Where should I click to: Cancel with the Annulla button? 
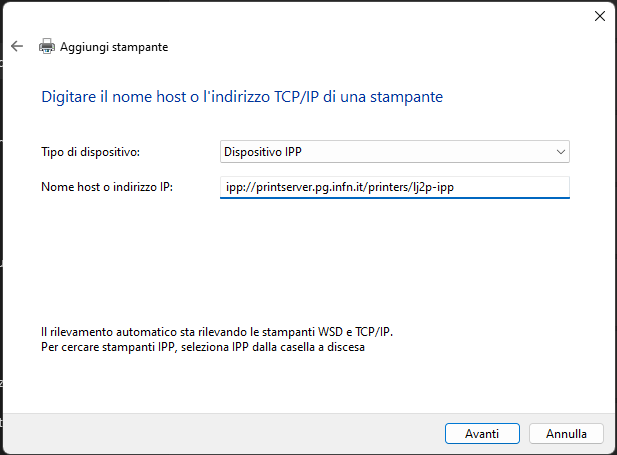coord(566,434)
